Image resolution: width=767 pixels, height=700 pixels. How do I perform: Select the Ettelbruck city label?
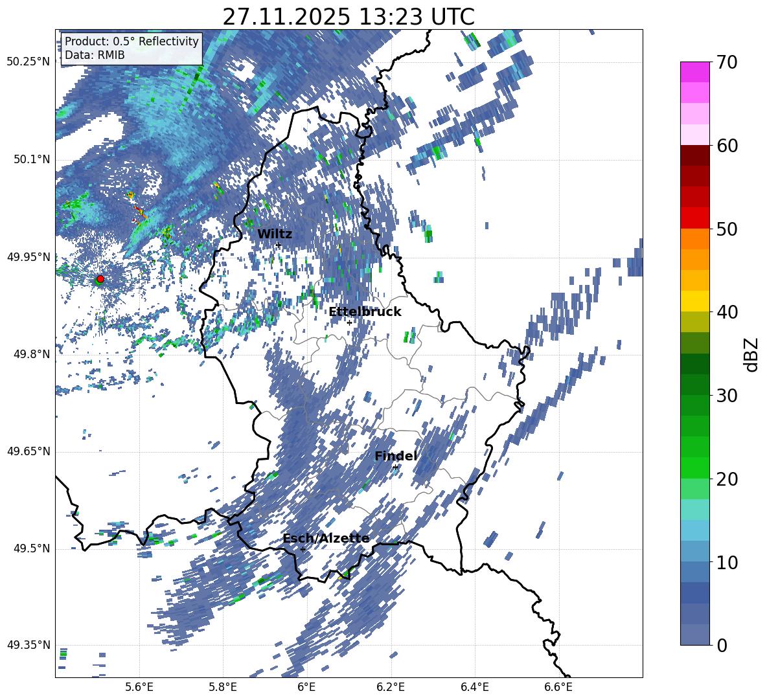pos(365,312)
